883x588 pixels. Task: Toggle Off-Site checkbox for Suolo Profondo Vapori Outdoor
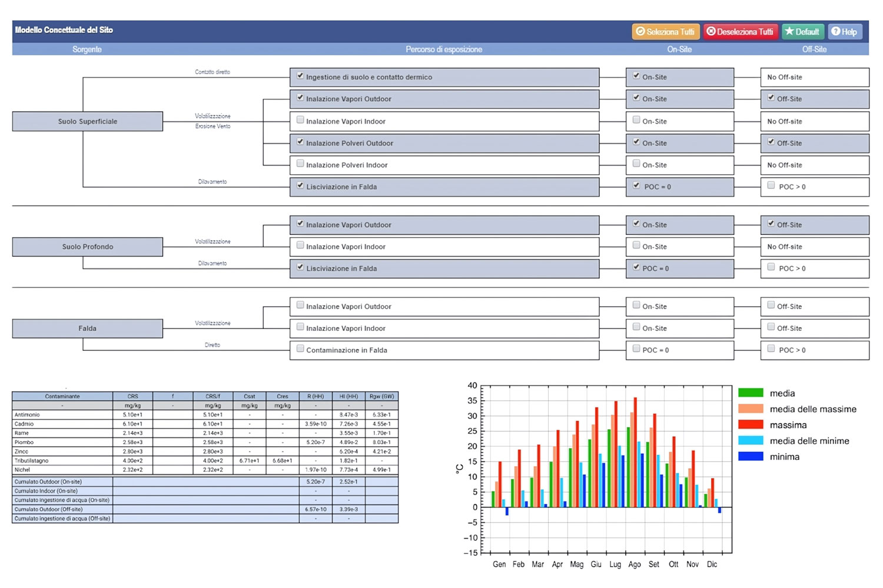pyautogui.click(x=771, y=224)
